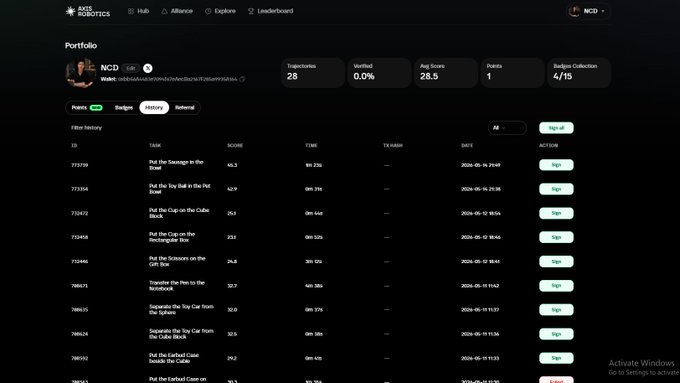Screen dimensions: 680x383
Task: Click the Portfolio page heading
Action: 81,46
